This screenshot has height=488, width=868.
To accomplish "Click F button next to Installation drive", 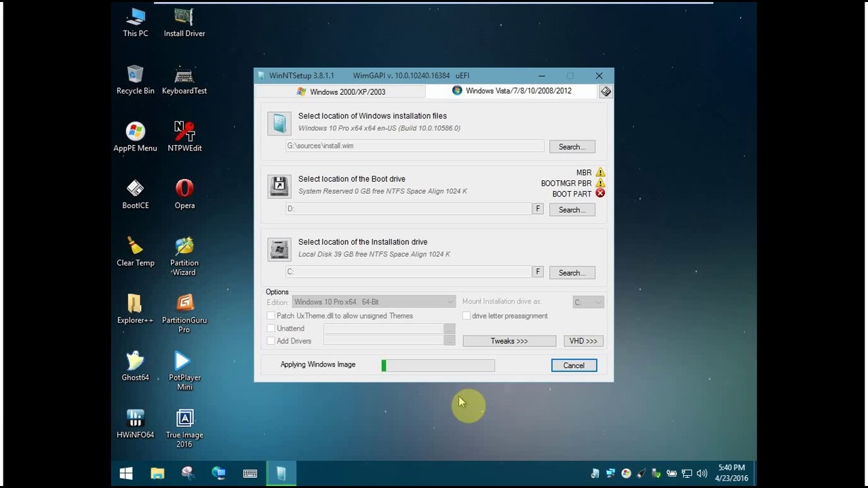I will click(538, 272).
